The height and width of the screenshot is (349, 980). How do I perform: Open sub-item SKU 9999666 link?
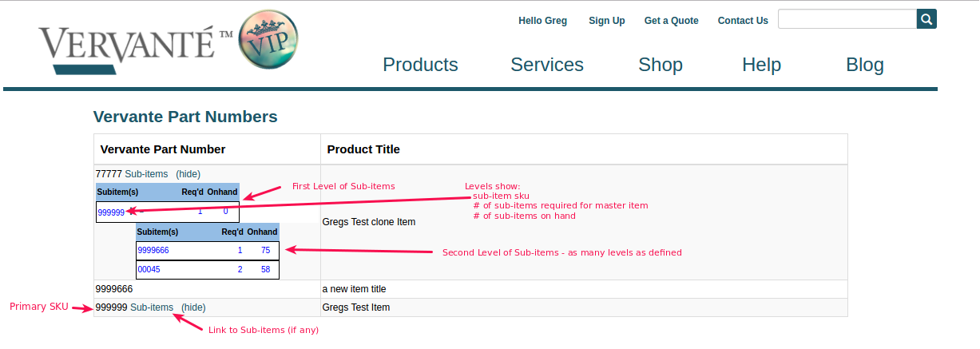pyautogui.click(x=153, y=251)
